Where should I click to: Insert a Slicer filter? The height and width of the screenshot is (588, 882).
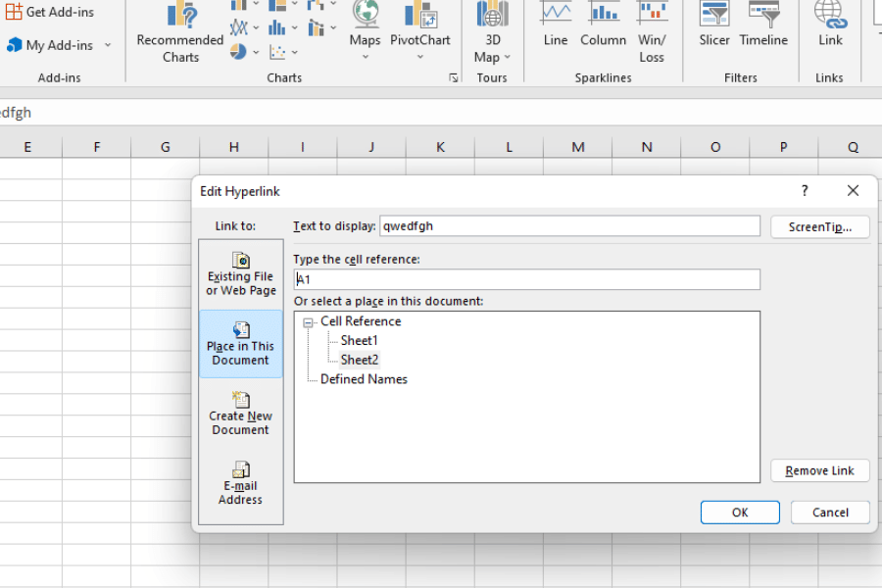[x=713, y=29]
